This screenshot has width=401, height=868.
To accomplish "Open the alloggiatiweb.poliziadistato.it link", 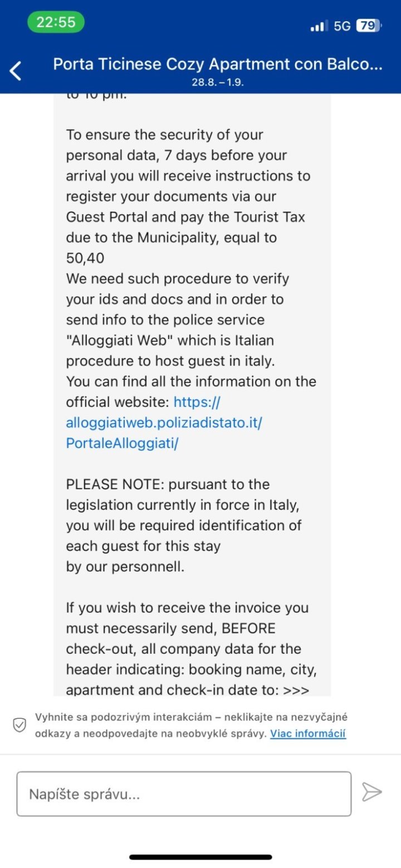I will (164, 423).
